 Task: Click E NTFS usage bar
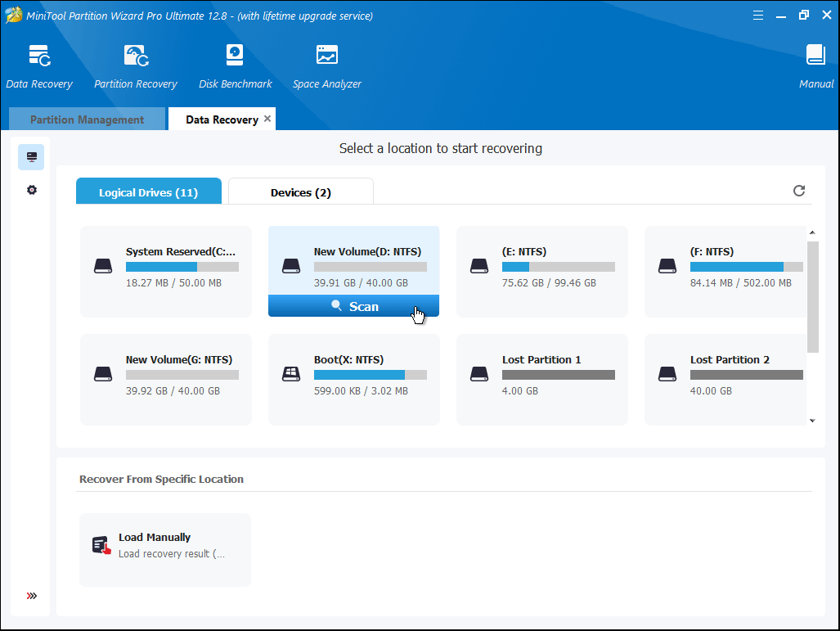point(558,267)
